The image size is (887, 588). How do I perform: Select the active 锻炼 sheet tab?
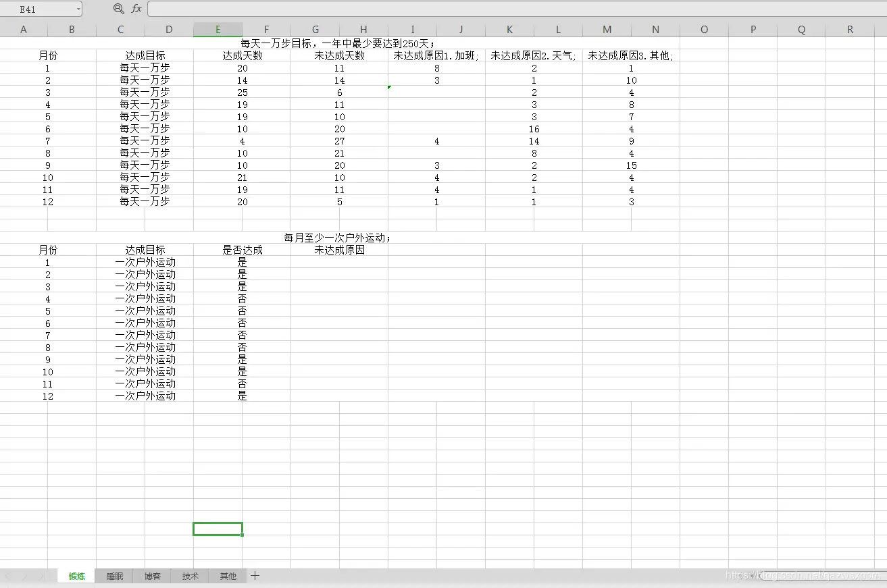(77, 576)
